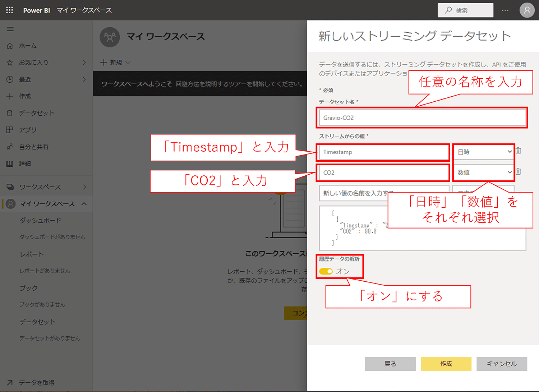Screen dimensions: 539x392
Task: Click マイ ワークスペース in the top header
Action: pos(84,10)
